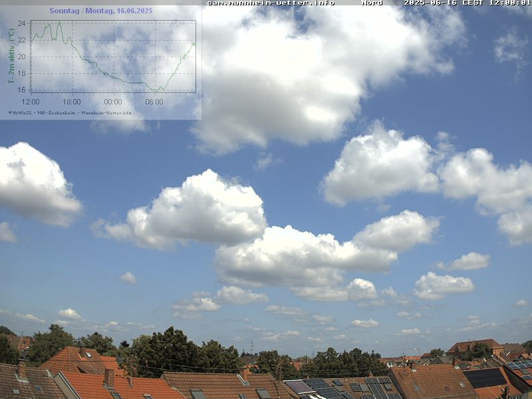This screenshot has width=532, height=399.
Task: Click the 24 degree label on chart axis
Action: click(x=21, y=23)
